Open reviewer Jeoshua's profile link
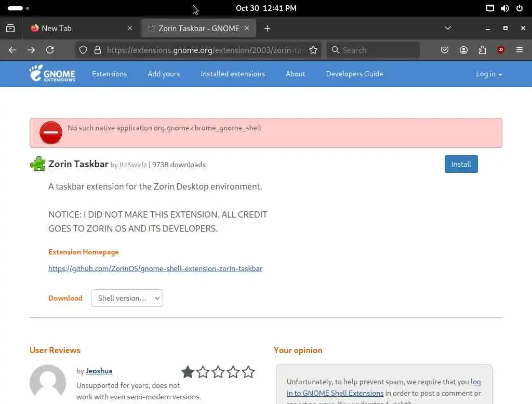This screenshot has height=404, width=532. 99,371
